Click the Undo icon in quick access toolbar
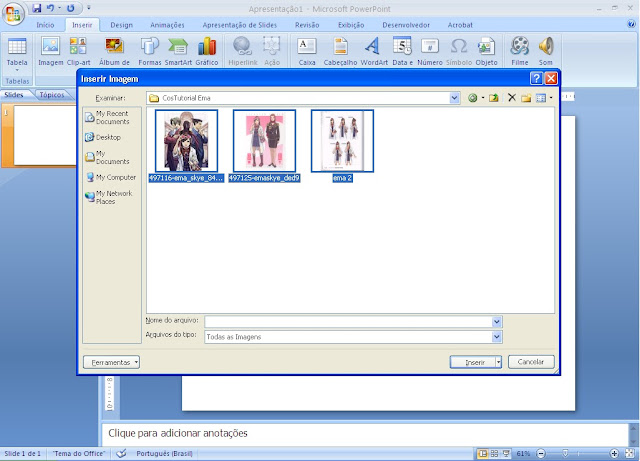 click(x=51, y=8)
